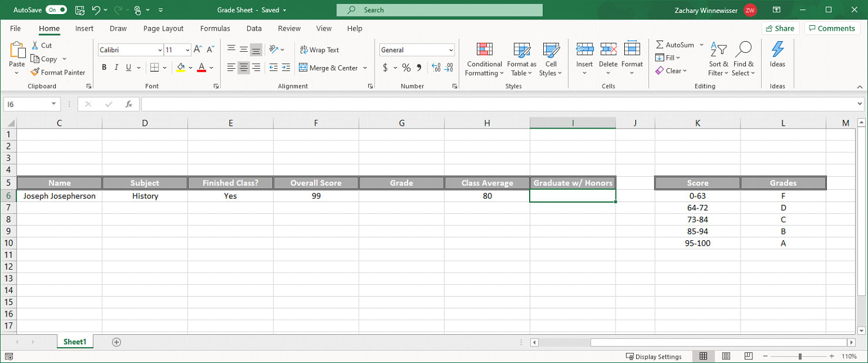
Task: Open the Ideas lightning bolt pane
Action: pyautogui.click(x=778, y=54)
